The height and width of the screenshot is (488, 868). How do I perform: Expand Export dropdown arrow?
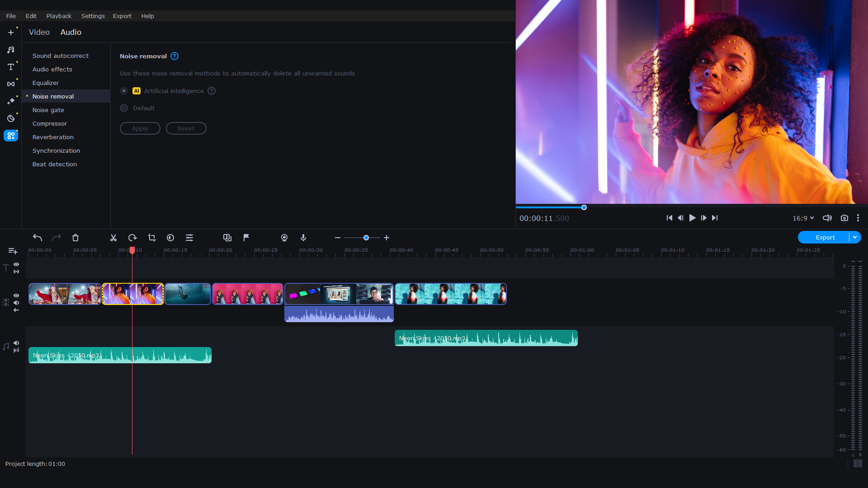[855, 238]
